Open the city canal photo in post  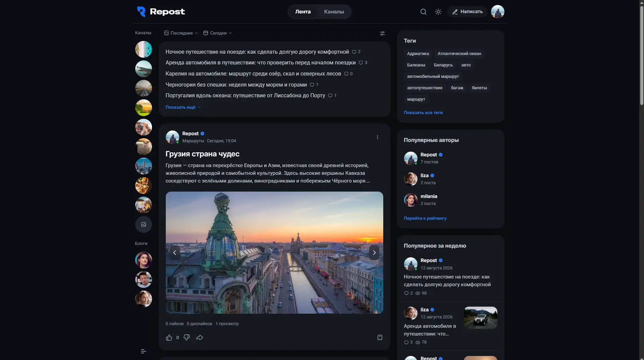274,253
